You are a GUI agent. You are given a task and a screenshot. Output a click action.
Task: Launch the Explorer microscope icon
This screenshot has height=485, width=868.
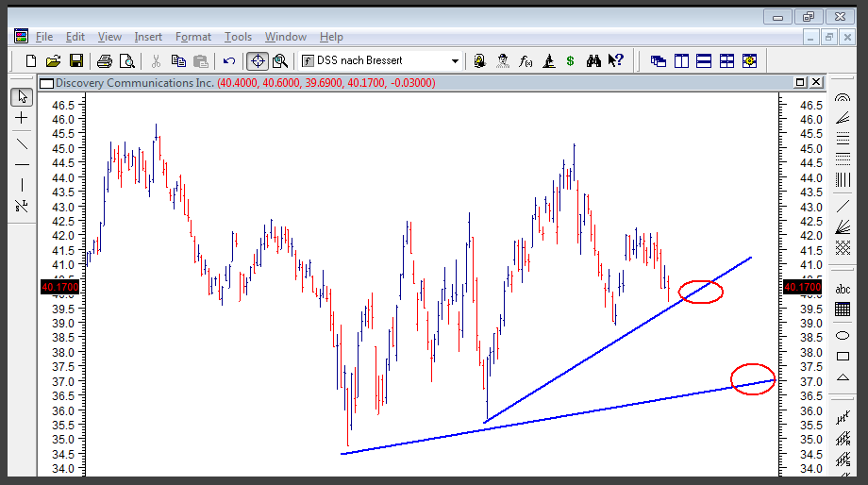pyautogui.click(x=548, y=61)
